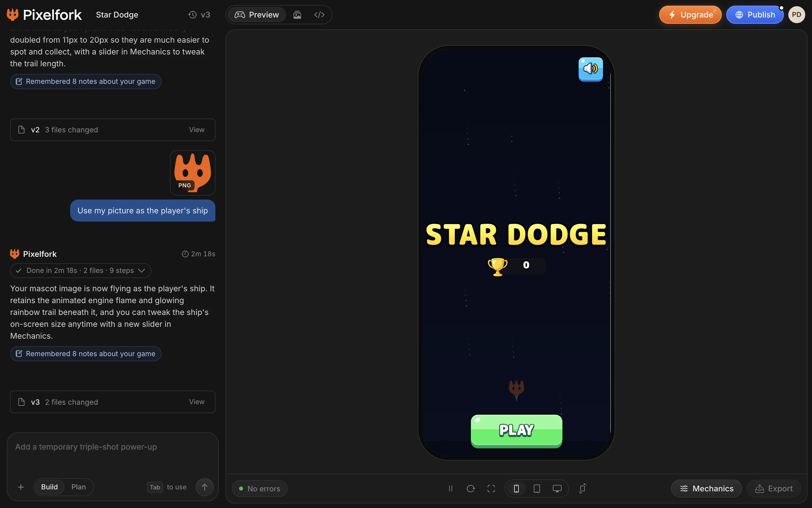
Task: Rotate the device orientation
Action: [x=583, y=489]
